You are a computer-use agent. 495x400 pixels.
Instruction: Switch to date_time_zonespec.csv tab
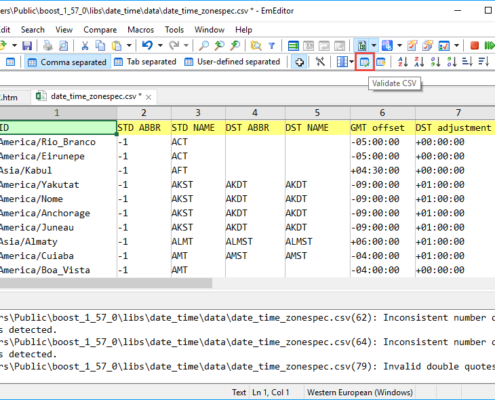pos(93,97)
